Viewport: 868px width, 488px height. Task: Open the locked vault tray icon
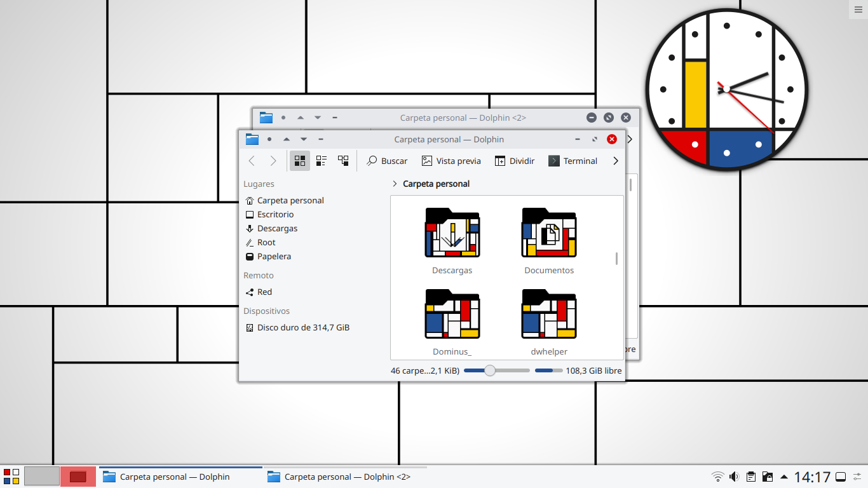click(x=767, y=477)
